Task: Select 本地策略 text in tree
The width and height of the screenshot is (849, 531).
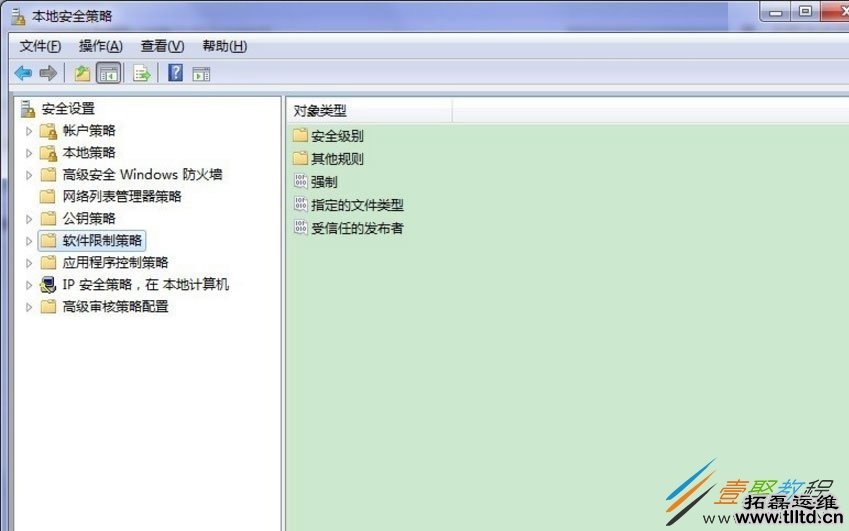Action: tap(89, 153)
